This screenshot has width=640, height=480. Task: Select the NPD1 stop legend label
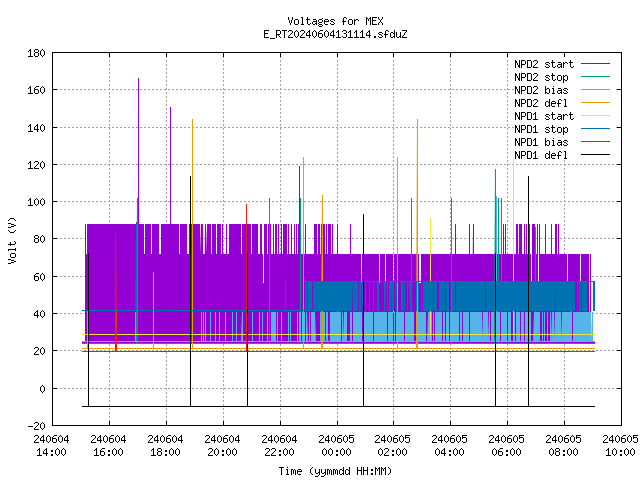(x=541, y=129)
